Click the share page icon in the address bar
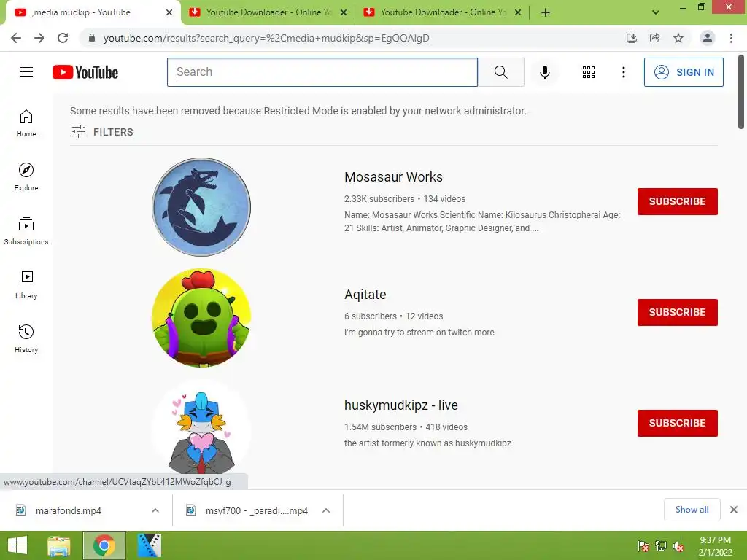 point(654,38)
